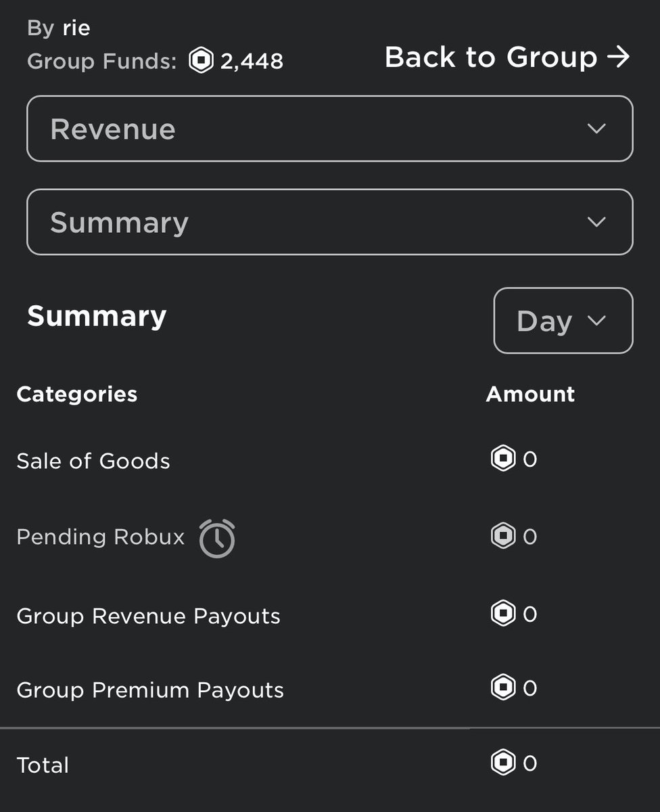Click the chevron next to Day
Viewport: 660px width, 812px height.
tap(597, 321)
